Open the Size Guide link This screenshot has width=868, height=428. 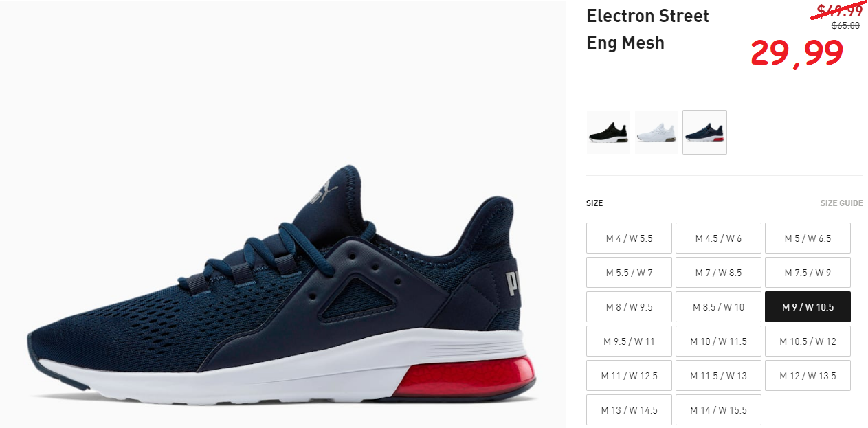(841, 203)
